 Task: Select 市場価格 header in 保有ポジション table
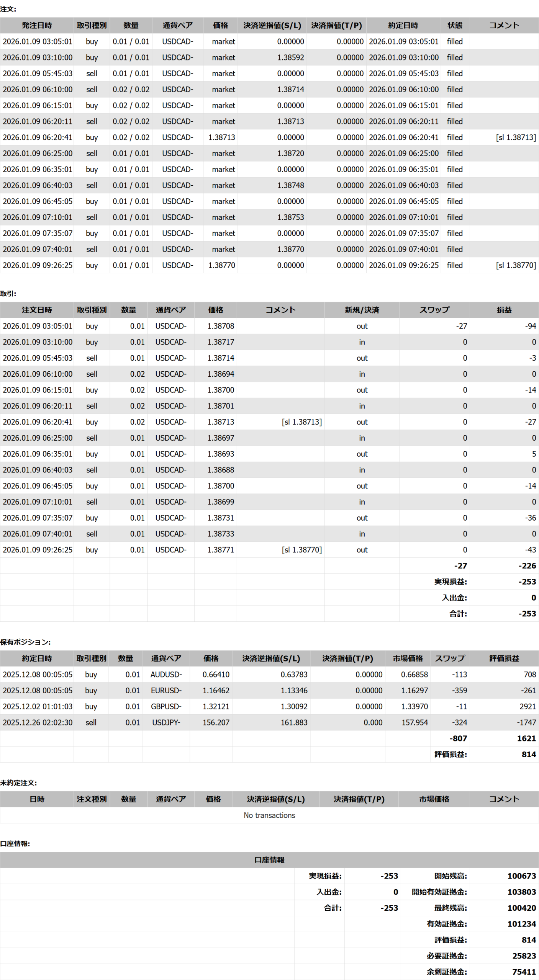coord(408,658)
